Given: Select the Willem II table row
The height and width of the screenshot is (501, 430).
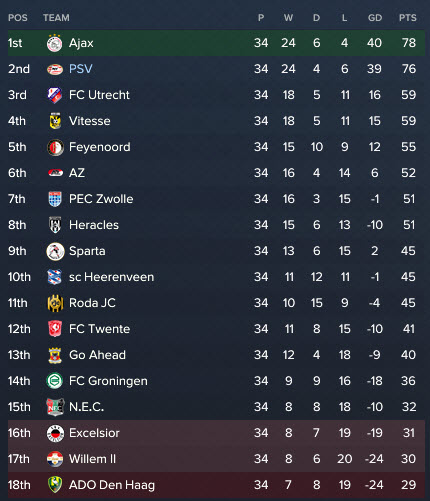Looking at the screenshot, I should click(216, 459).
